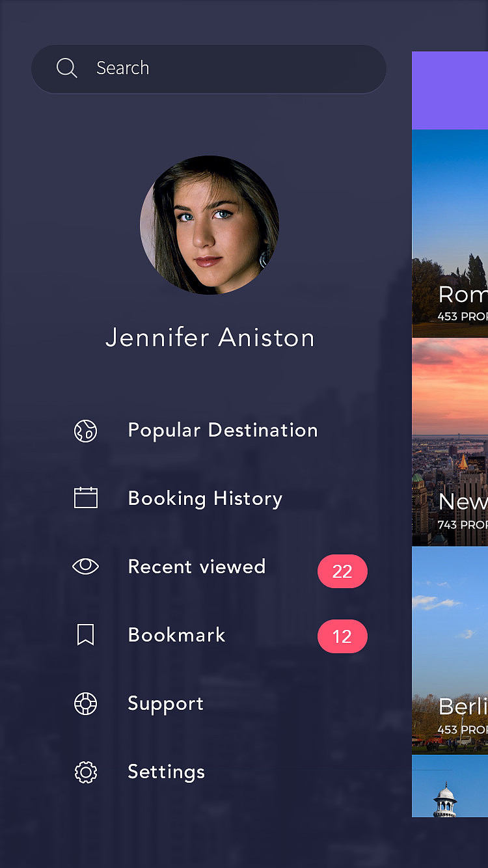Click the bookmark flag icon
The height and width of the screenshot is (868, 488).
[x=85, y=635]
